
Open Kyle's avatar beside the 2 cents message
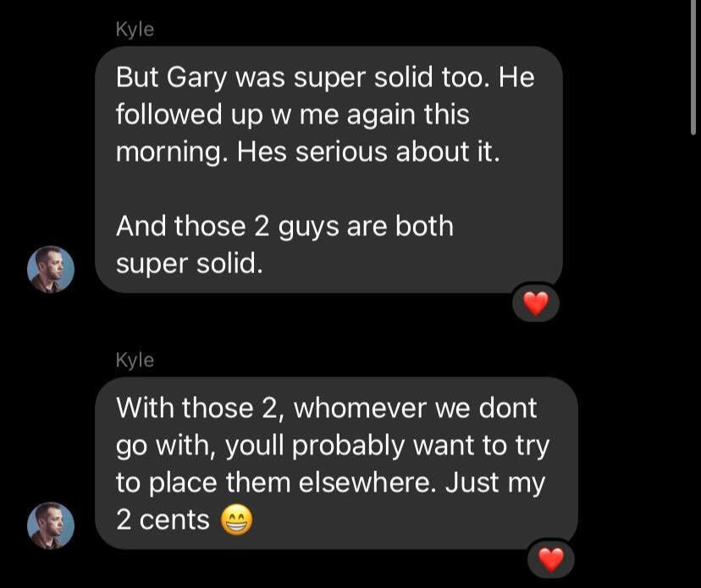51,525
